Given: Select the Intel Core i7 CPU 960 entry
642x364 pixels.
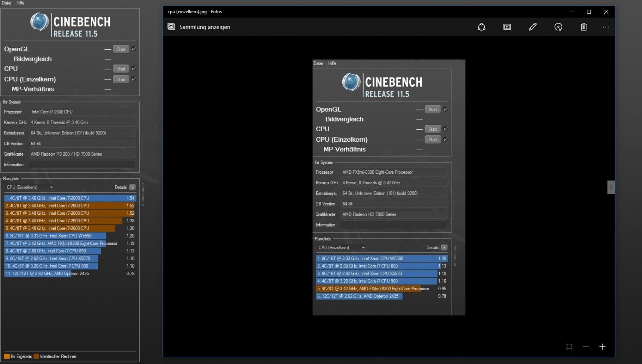Looking at the screenshot, I should (70, 266).
